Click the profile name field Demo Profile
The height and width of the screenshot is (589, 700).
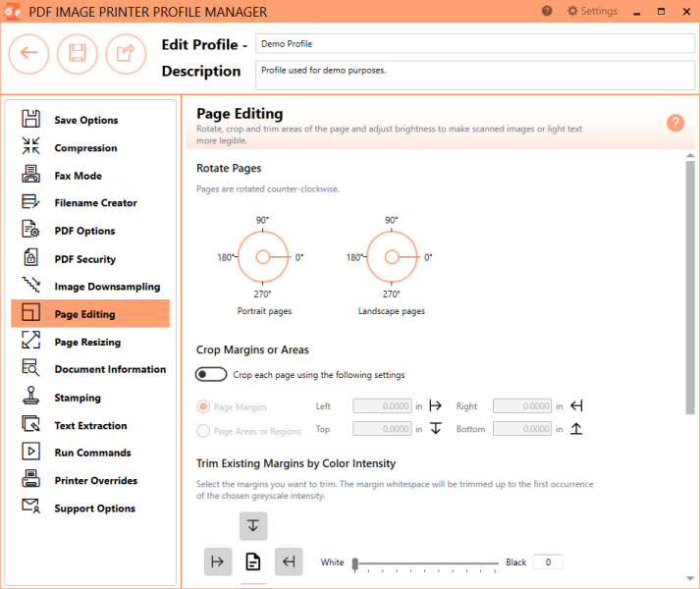click(x=475, y=44)
